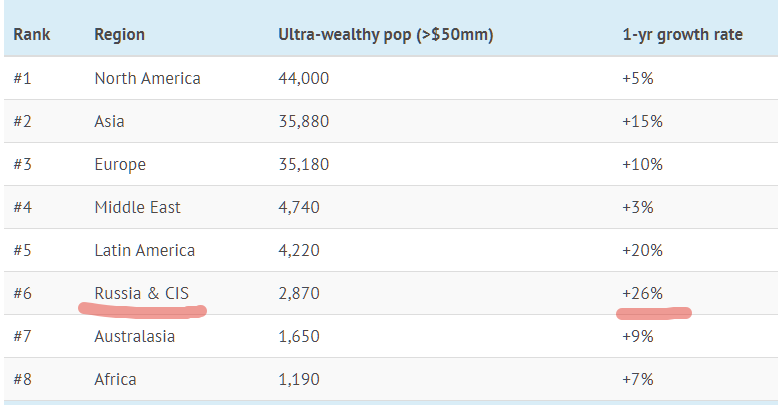Click the 2,870 population value
The width and height of the screenshot is (778, 405).
(299, 293)
